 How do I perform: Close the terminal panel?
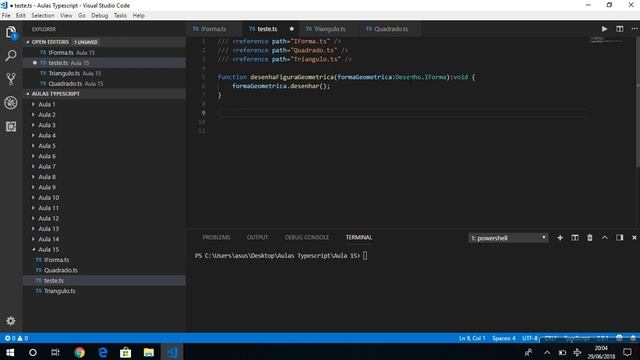click(634, 238)
